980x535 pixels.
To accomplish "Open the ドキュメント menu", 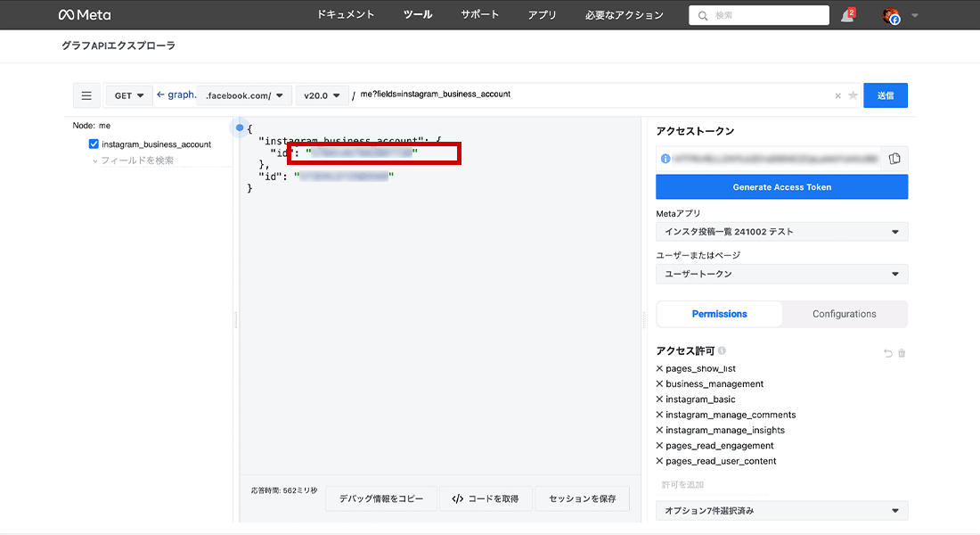I will (346, 14).
